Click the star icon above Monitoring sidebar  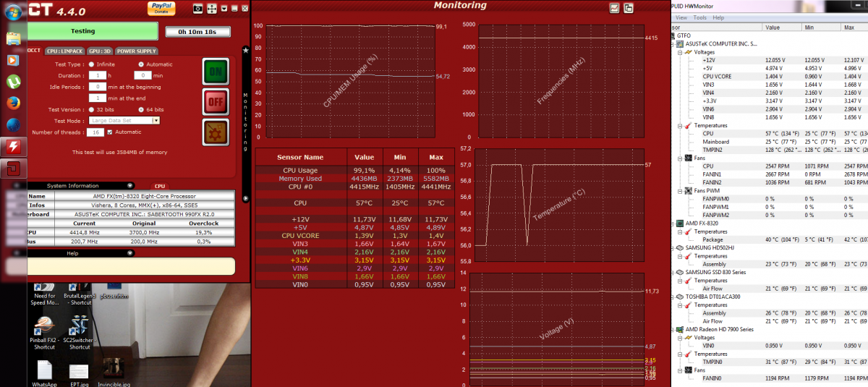coord(245,51)
